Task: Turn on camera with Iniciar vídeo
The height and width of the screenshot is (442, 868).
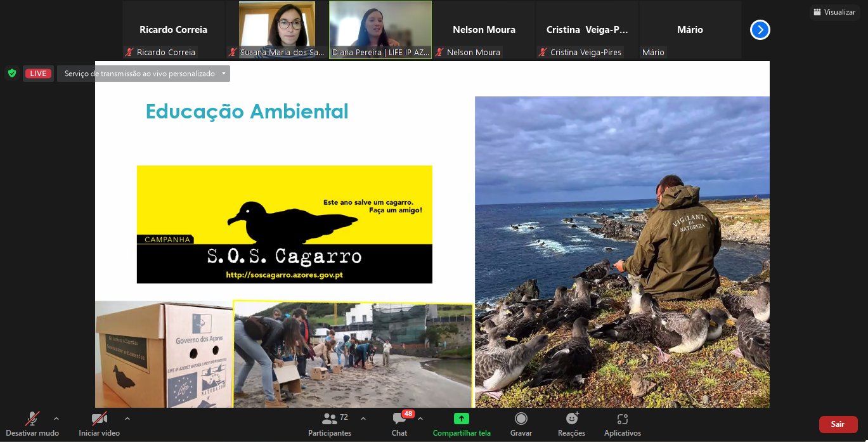Action: click(x=99, y=419)
